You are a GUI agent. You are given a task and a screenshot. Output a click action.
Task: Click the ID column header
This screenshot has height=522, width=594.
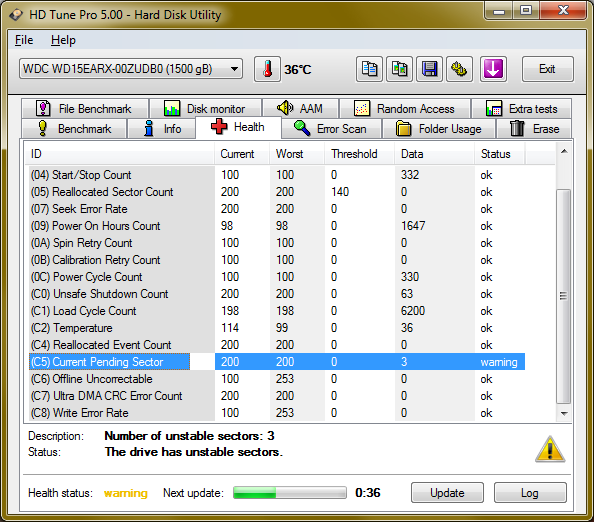click(120, 154)
